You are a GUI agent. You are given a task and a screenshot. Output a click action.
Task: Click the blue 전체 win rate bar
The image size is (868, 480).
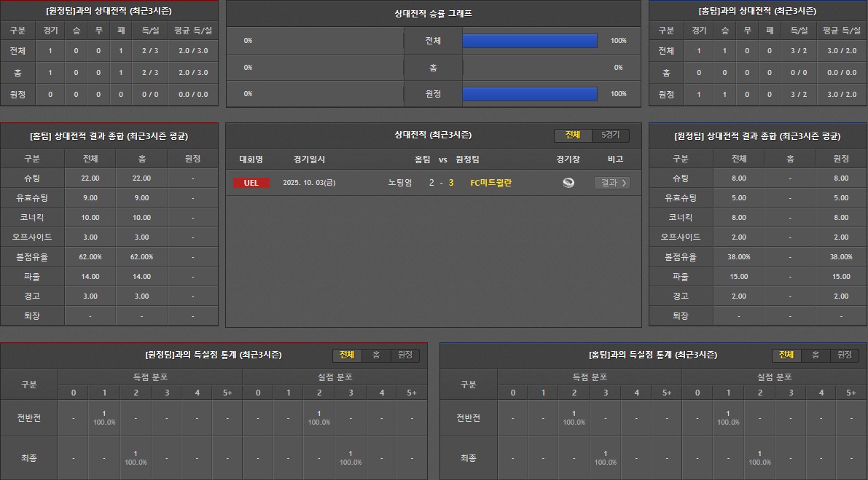pos(530,41)
